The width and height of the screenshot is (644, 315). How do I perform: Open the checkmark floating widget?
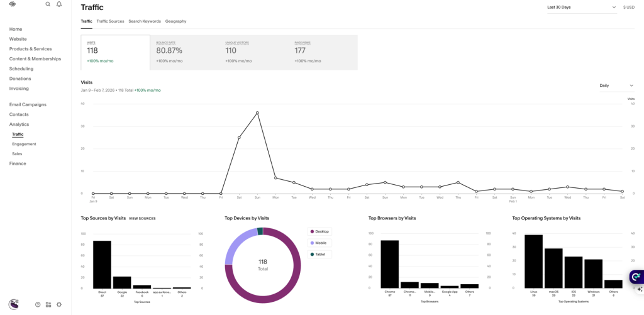[x=636, y=277]
